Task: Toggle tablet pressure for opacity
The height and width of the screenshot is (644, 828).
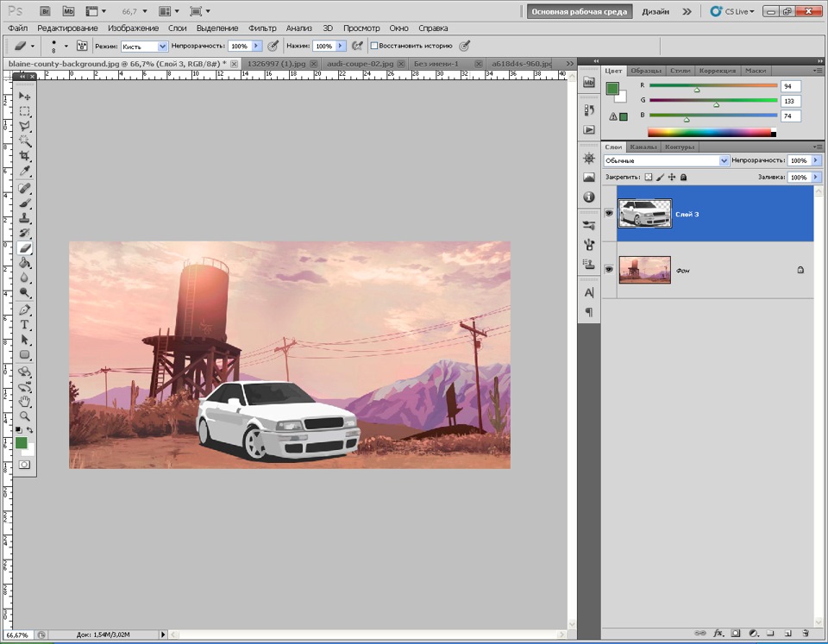Action: (273, 46)
